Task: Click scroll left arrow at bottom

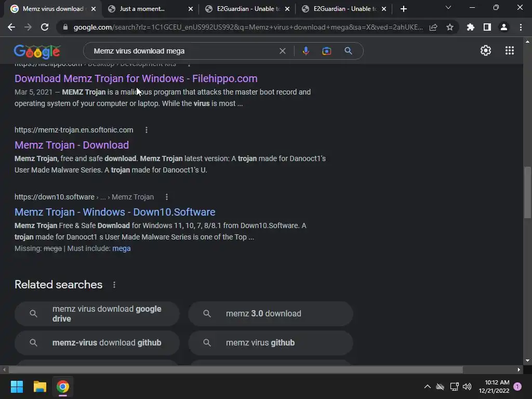Action: [x=4, y=369]
